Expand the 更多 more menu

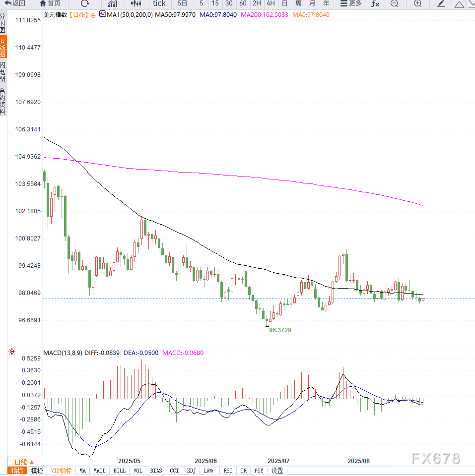point(350,3)
